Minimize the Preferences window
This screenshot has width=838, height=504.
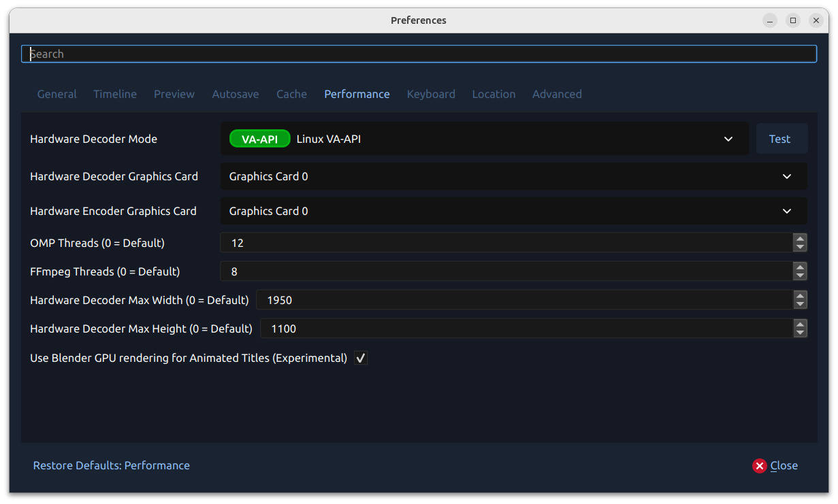[x=770, y=20]
